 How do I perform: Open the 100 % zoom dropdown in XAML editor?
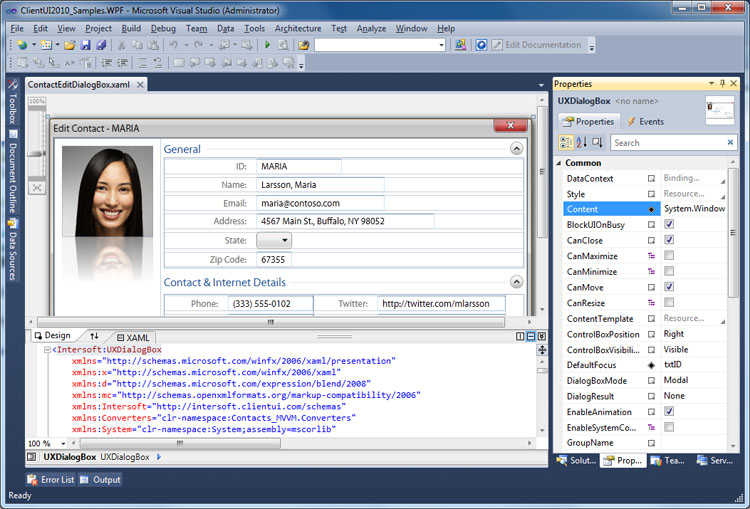click(63, 443)
